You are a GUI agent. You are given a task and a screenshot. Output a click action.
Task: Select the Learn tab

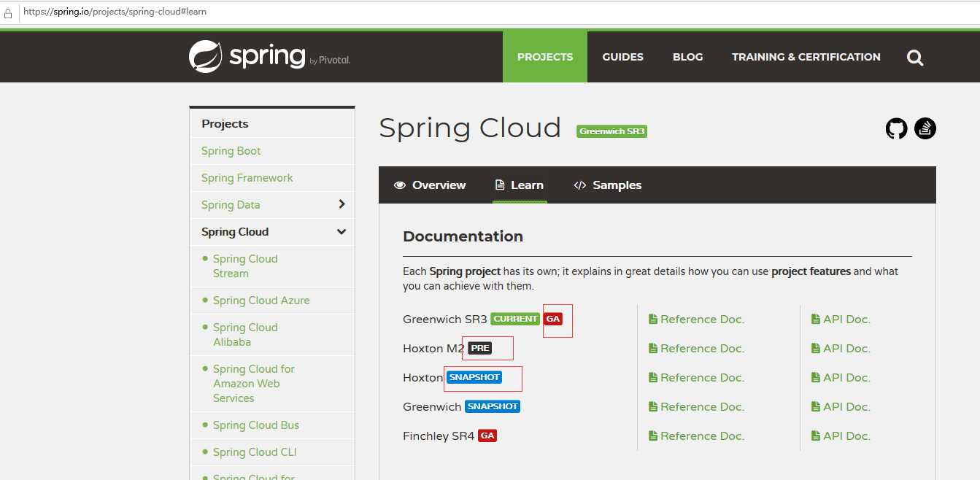coord(520,185)
